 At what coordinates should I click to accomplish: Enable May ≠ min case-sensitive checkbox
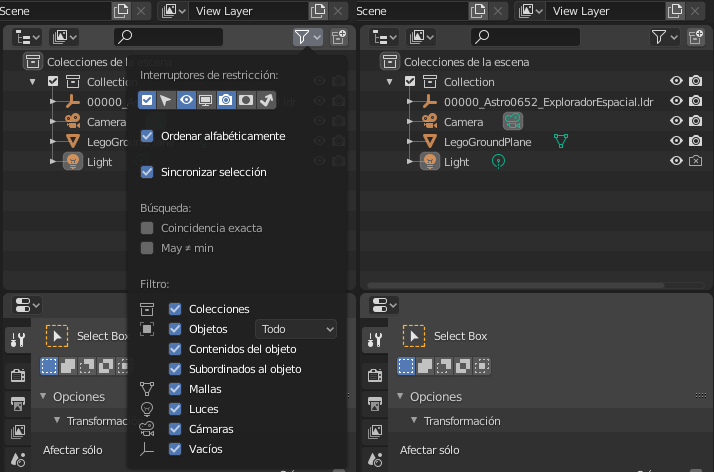click(x=147, y=248)
